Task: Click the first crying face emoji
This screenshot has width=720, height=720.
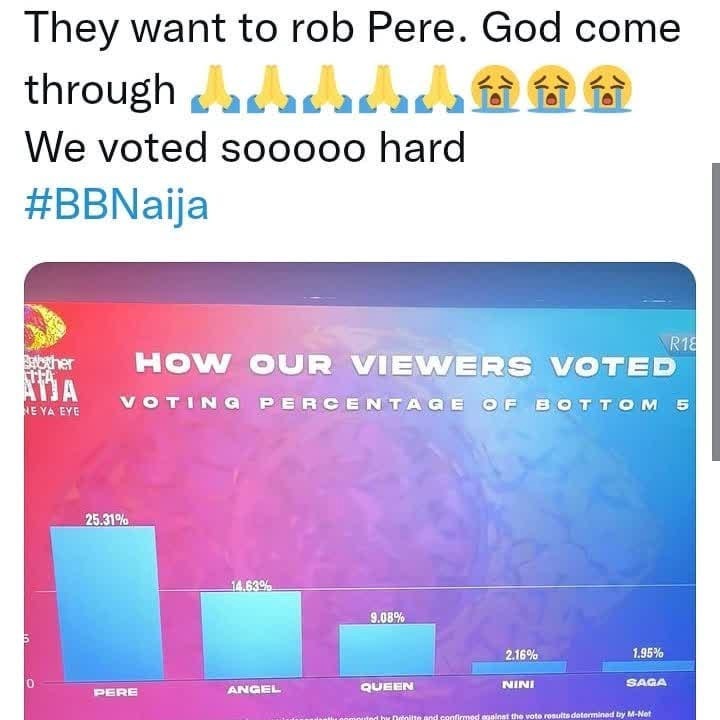Action: coord(495,89)
